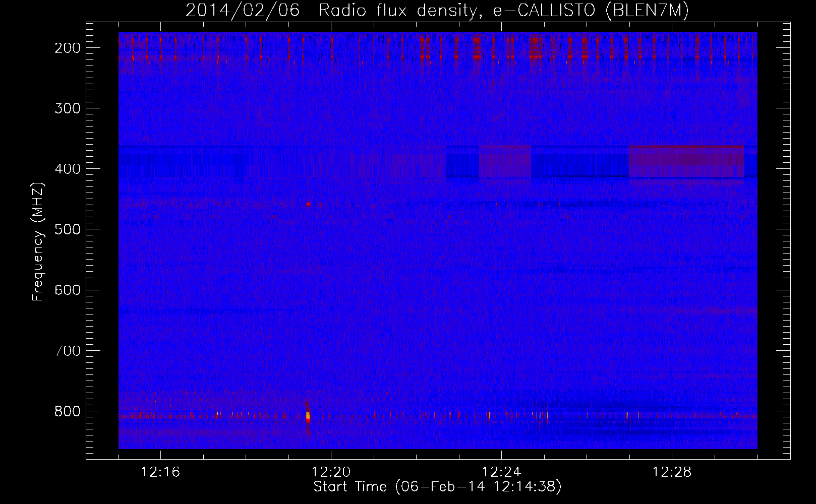This screenshot has width=816, height=504.
Task: Click the wide reddish block near 12:28 at 400 MHz
Action: (686, 162)
